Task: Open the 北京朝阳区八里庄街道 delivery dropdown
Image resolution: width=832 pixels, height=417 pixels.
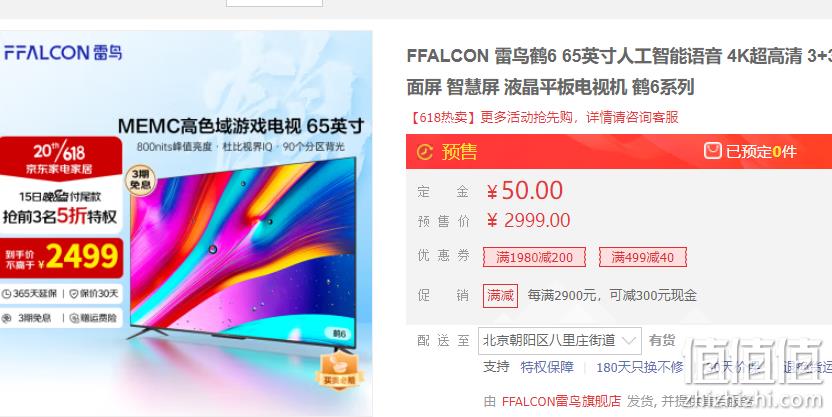Action: coord(559,341)
